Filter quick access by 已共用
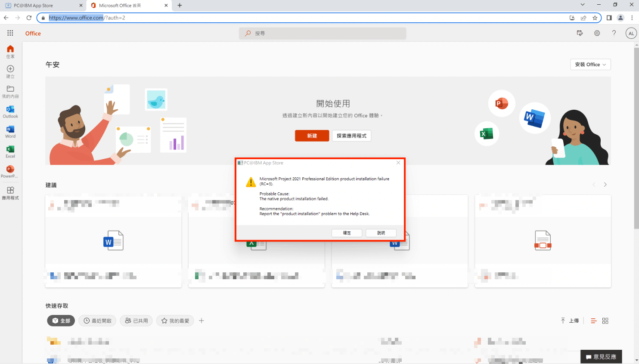Screen dimensions: 639x364 (136, 321)
